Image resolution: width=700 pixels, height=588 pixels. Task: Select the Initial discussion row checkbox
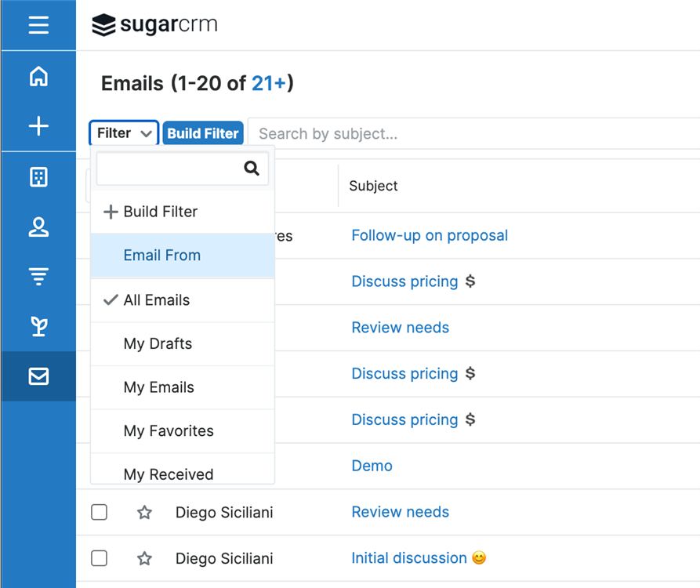[x=99, y=558]
